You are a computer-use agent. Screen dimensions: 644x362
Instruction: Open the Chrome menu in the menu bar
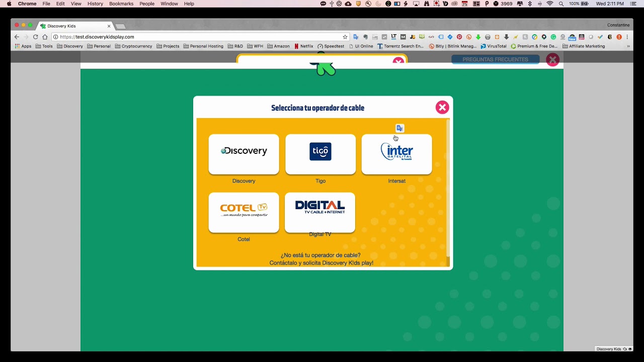[x=27, y=4]
